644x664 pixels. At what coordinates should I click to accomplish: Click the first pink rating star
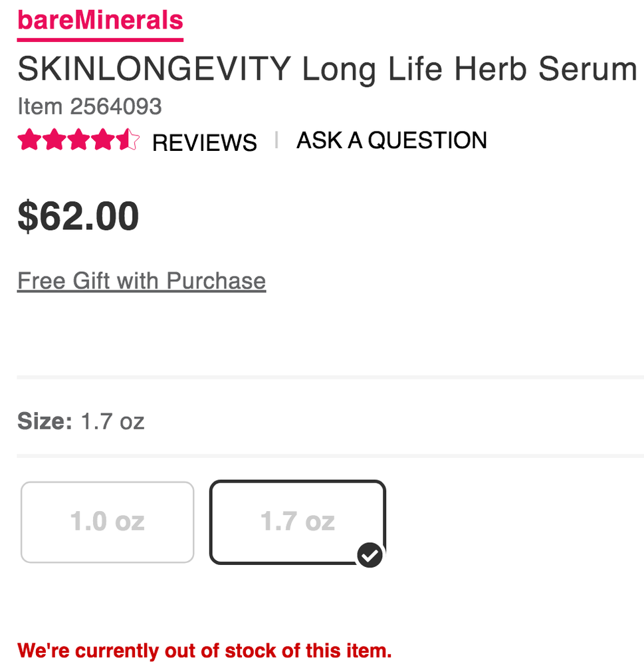(29, 140)
